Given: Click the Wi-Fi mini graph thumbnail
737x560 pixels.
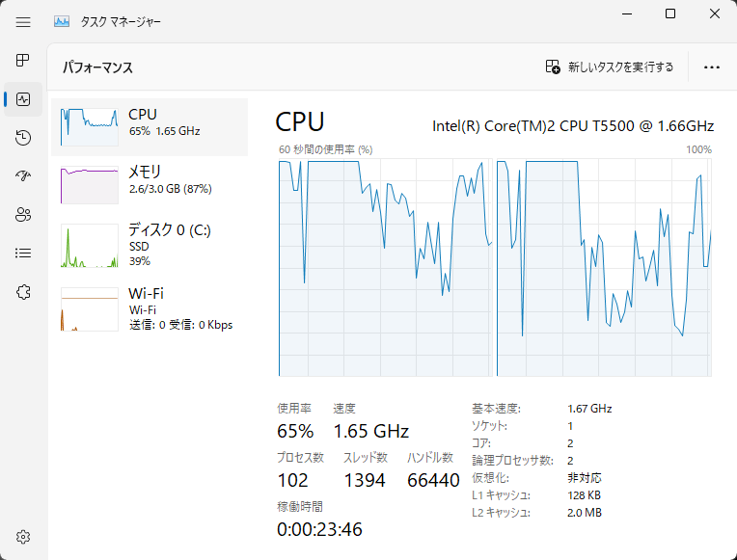Looking at the screenshot, I should click(90, 309).
